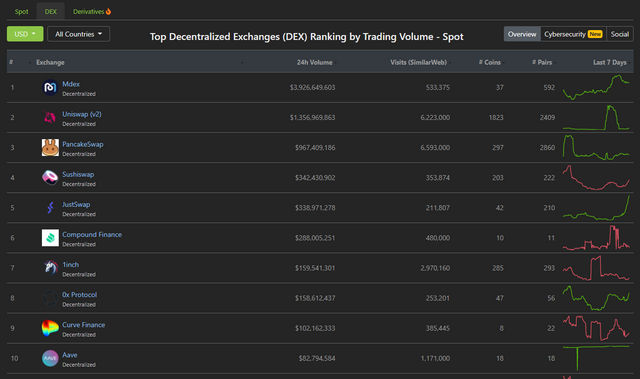The height and width of the screenshot is (379, 640).
Task: Click the Uniswap (v2) unicorn logo
Action: (x=50, y=117)
